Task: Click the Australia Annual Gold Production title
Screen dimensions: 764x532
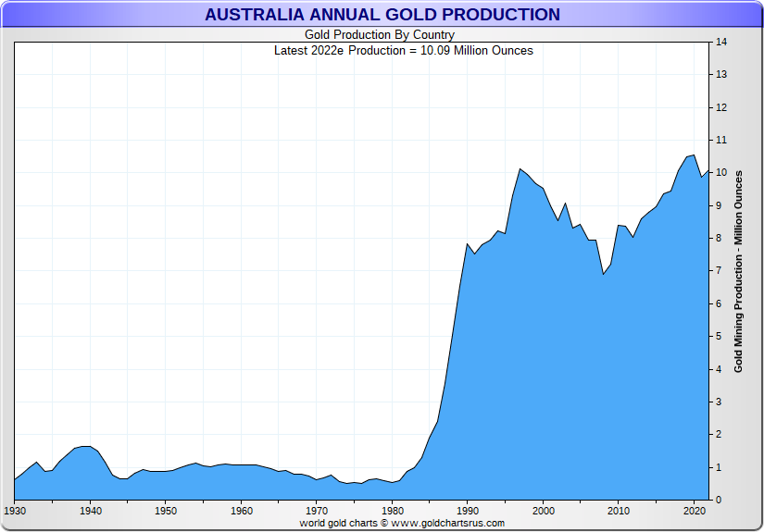Action: pyautogui.click(x=382, y=15)
